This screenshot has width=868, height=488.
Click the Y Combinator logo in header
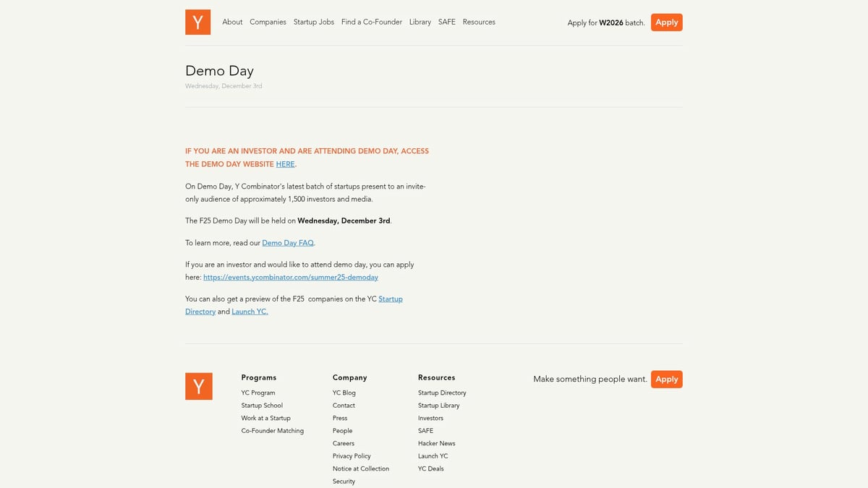(x=197, y=22)
